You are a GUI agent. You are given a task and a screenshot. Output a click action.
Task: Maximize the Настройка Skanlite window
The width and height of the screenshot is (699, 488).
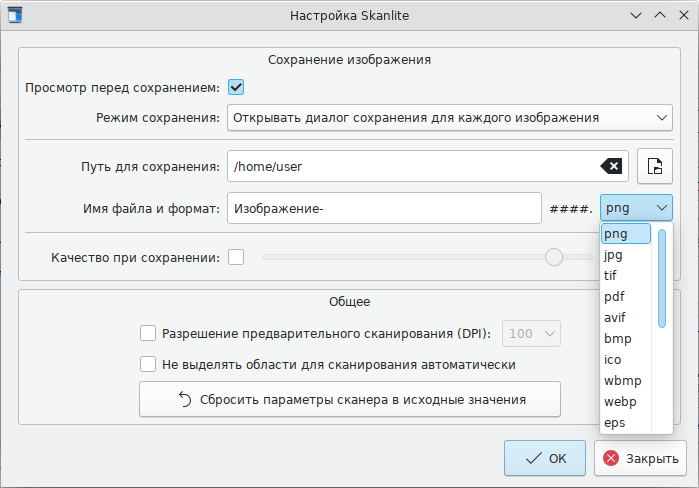pyautogui.click(x=660, y=16)
